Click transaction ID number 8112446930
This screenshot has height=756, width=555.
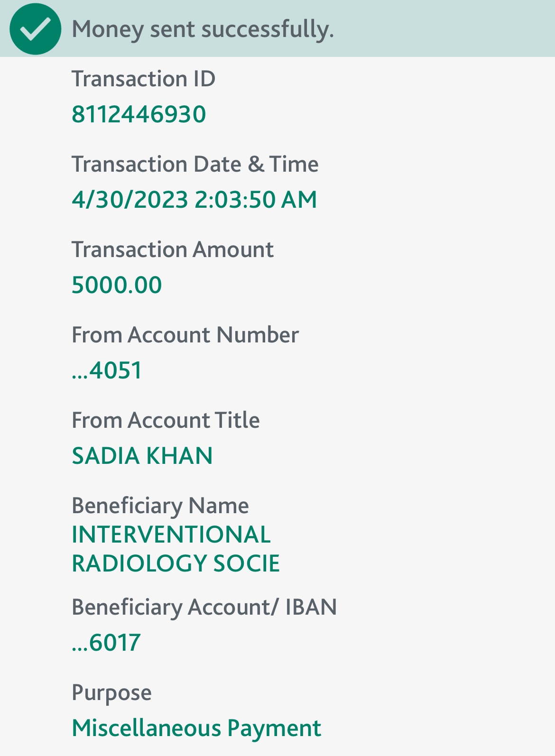click(139, 114)
